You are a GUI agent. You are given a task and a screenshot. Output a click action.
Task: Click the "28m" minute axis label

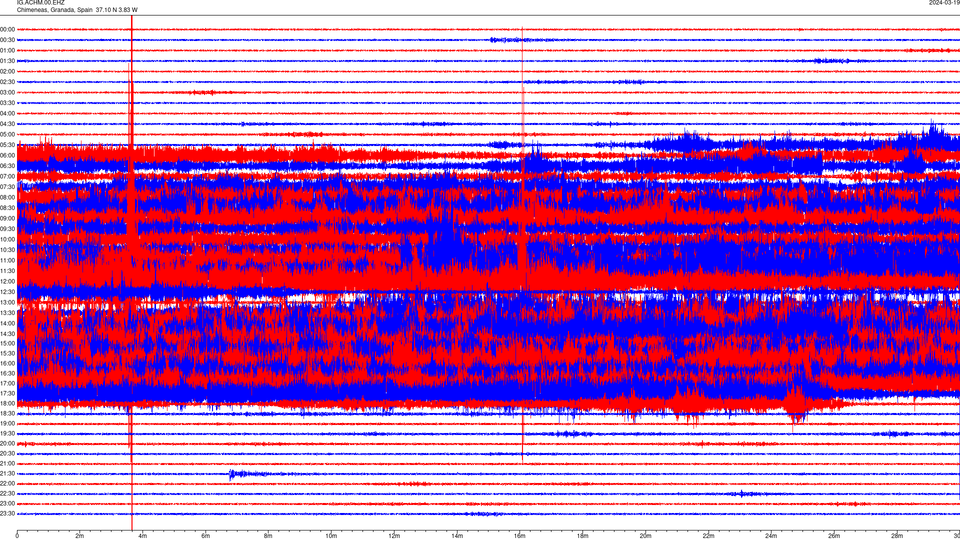tap(897, 536)
